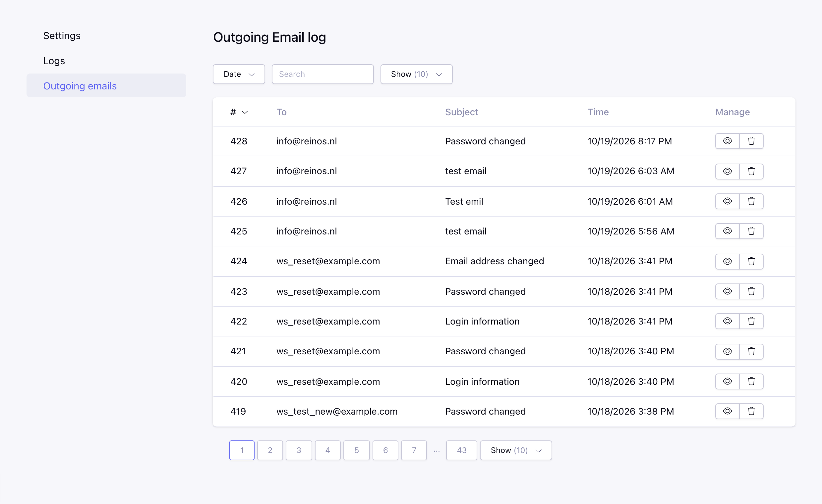The width and height of the screenshot is (822, 504).
Task: Trash email 425 sent at 5:56 AM
Action: [751, 231]
